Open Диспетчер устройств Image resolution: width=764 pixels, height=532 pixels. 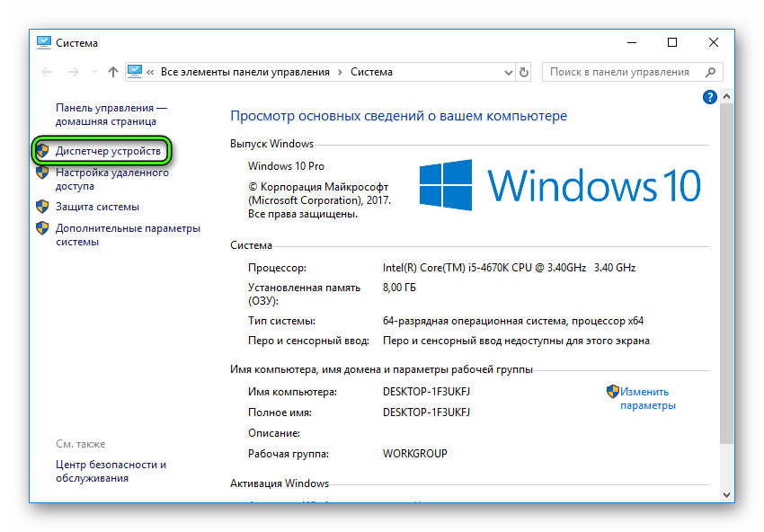(x=108, y=151)
